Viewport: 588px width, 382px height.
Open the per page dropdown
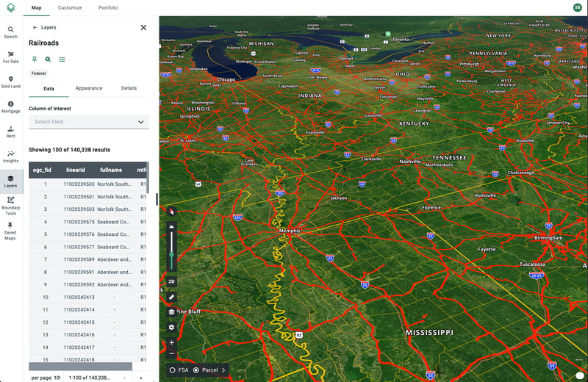[x=46, y=378]
